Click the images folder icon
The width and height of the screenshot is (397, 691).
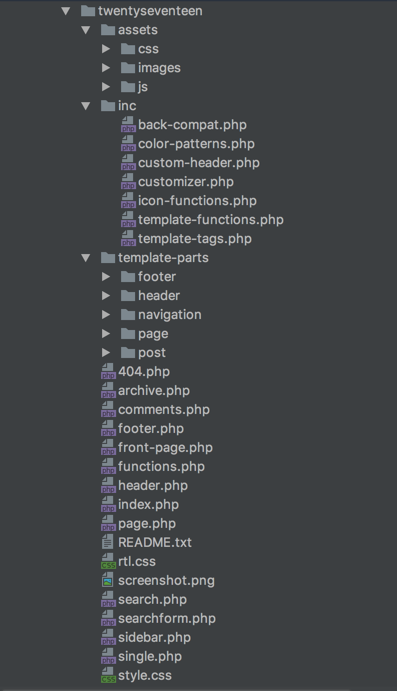pos(128,68)
